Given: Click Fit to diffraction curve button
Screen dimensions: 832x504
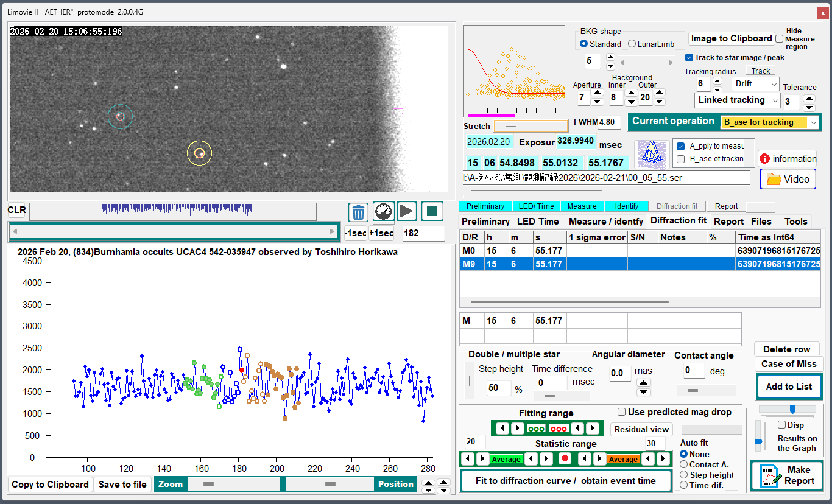Looking at the screenshot, I should pyautogui.click(x=566, y=481).
